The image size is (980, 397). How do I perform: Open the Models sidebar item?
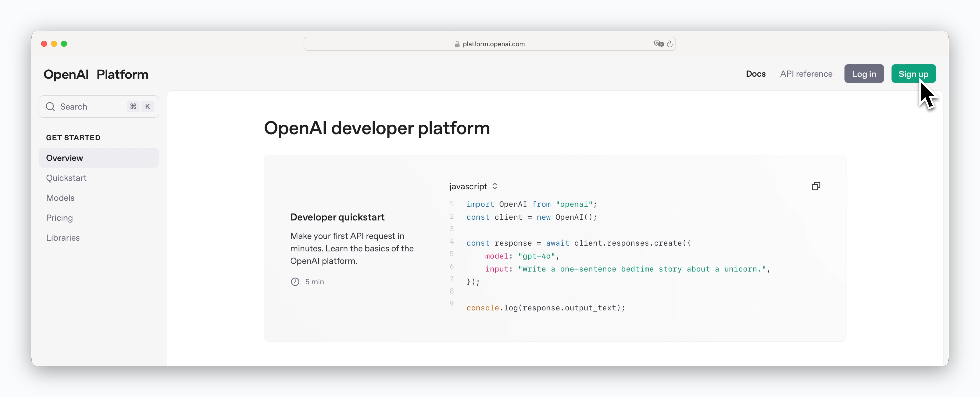tap(60, 198)
